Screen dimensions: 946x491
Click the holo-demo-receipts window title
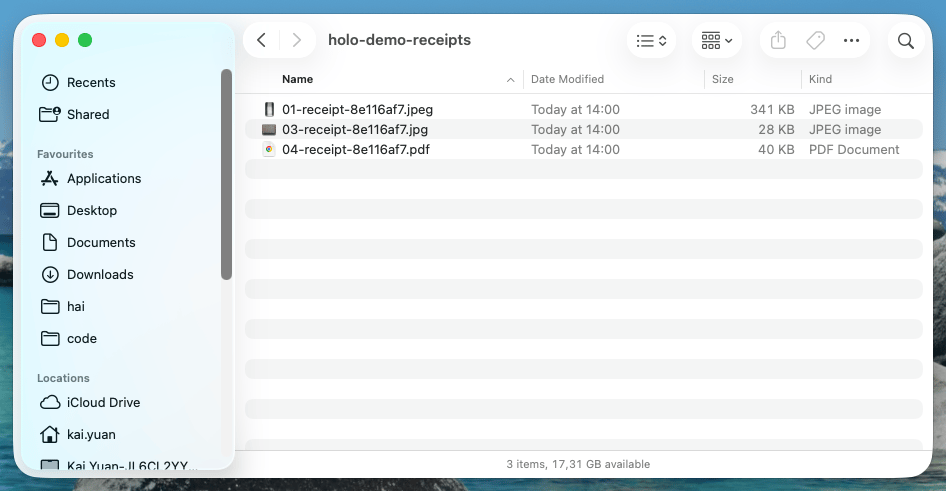(x=399, y=40)
